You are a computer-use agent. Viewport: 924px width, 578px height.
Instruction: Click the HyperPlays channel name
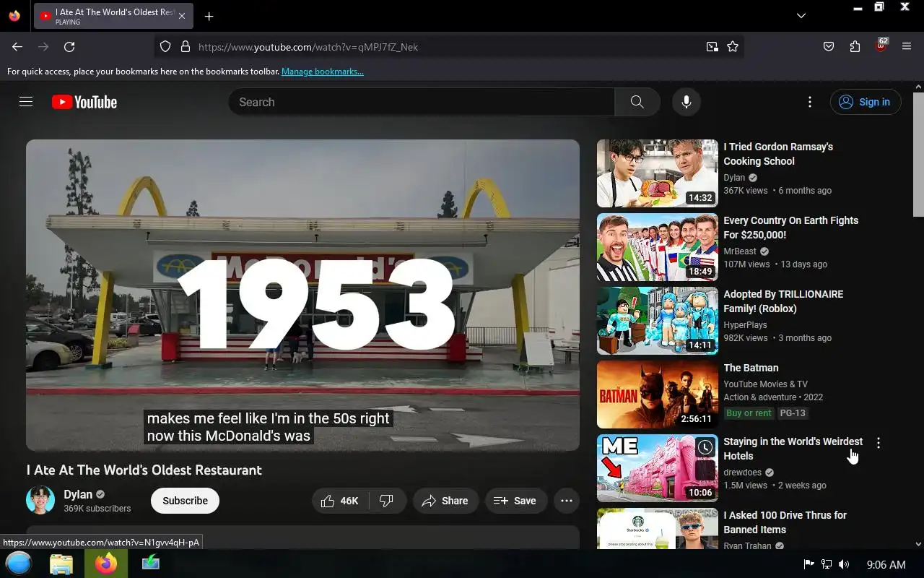point(745,325)
